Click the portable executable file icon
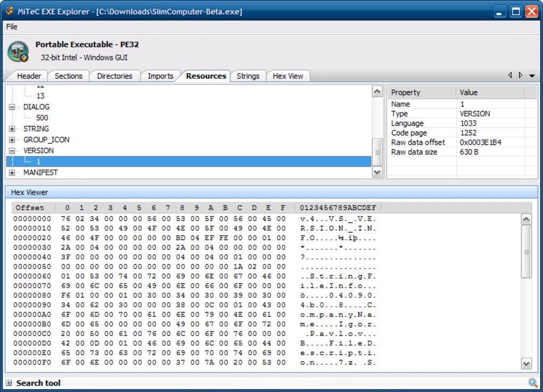 point(18,52)
